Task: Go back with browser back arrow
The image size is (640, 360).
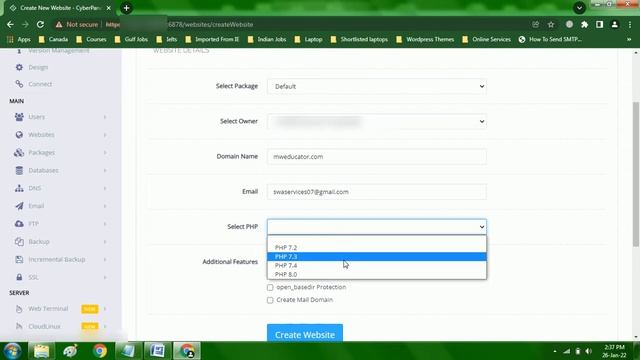Action: click(10, 24)
